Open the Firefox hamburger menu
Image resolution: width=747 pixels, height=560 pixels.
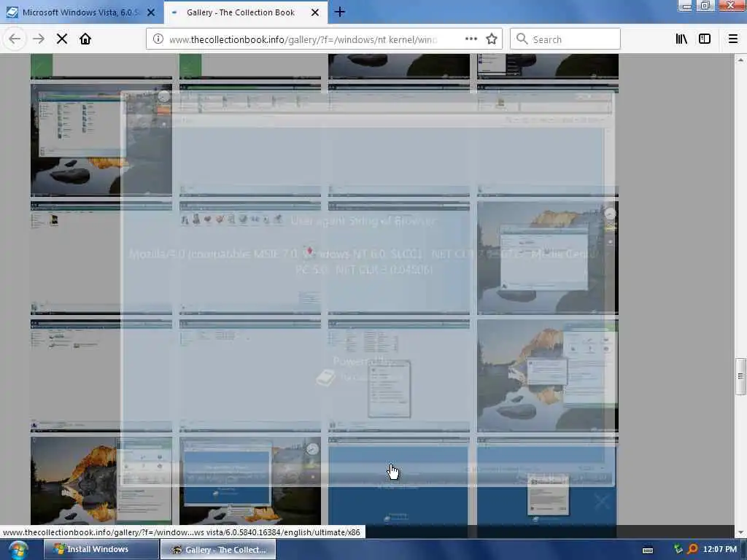click(733, 39)
